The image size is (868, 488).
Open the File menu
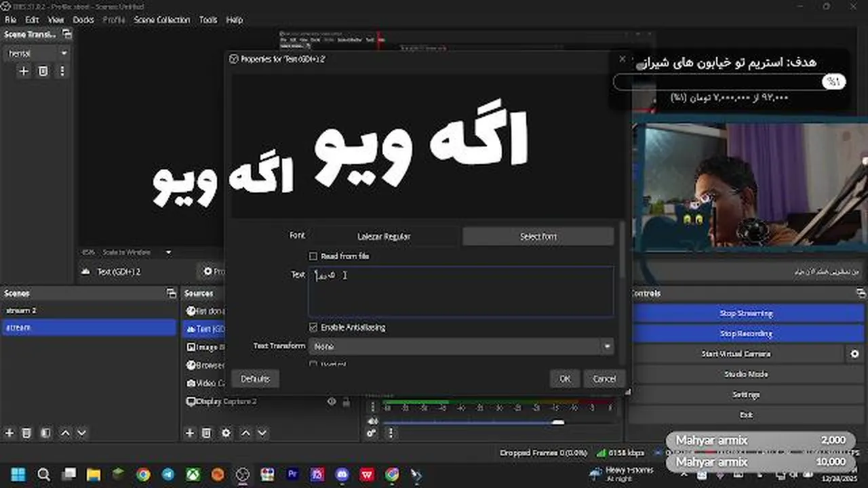coord(10,20)
